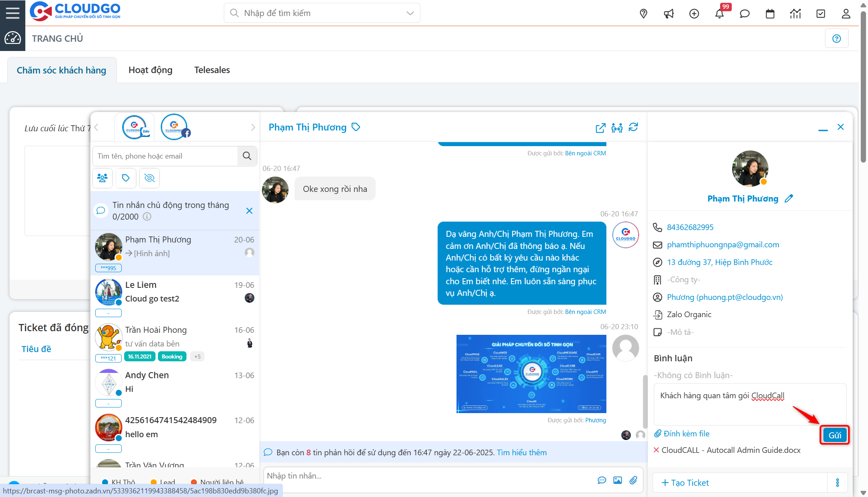Toggle hidden conversations with the eye icon

(149, 178)
